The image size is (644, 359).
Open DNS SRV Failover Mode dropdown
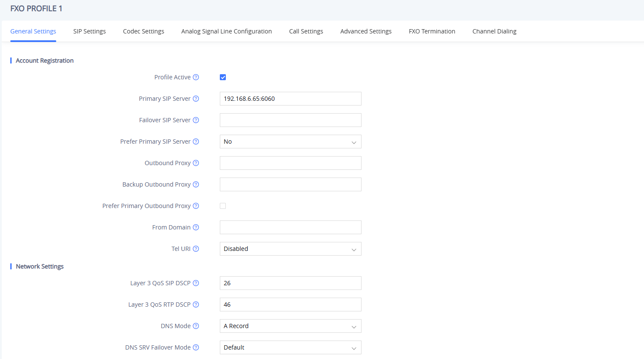(x=291, y=347)
